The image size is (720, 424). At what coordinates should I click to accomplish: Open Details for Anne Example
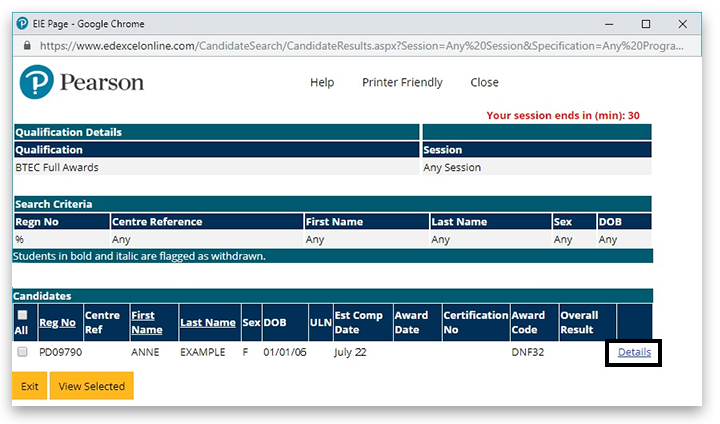[634, 352]
